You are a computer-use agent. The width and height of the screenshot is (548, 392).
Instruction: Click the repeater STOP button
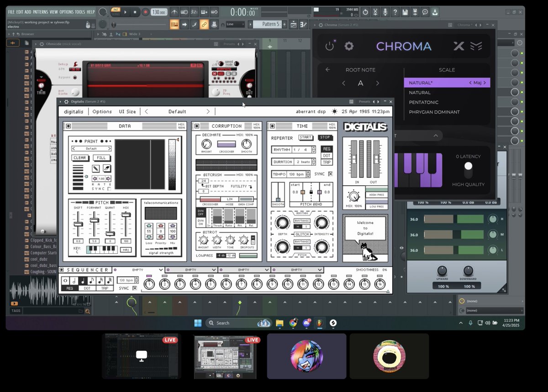pyautogui.click(x=325, y=137)
